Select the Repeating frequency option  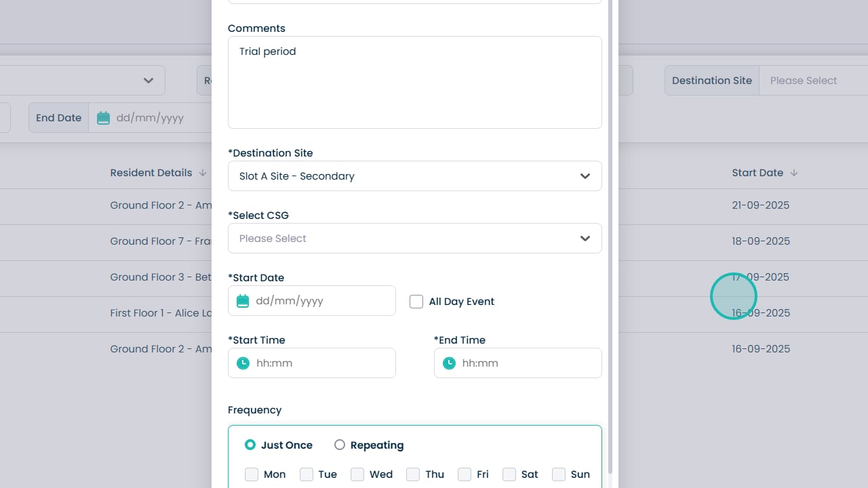tap(340, 445)
